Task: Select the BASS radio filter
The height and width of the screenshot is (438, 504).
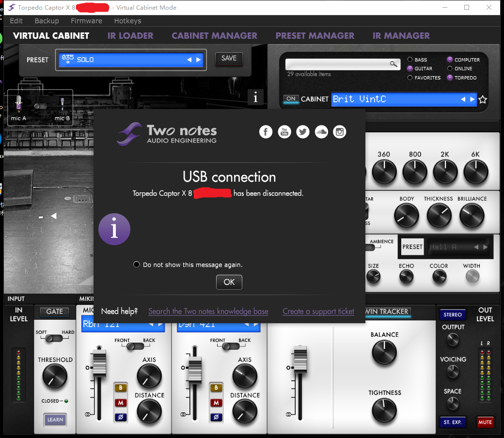Action: [x=410, y=60]
